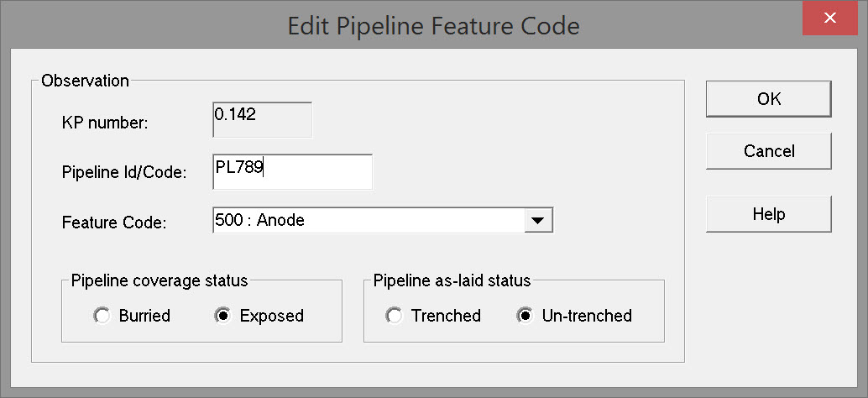Image resolution: width=868 pixels, height=398 pixels.
Task: Click the OK button
Action: coord(768,99)
